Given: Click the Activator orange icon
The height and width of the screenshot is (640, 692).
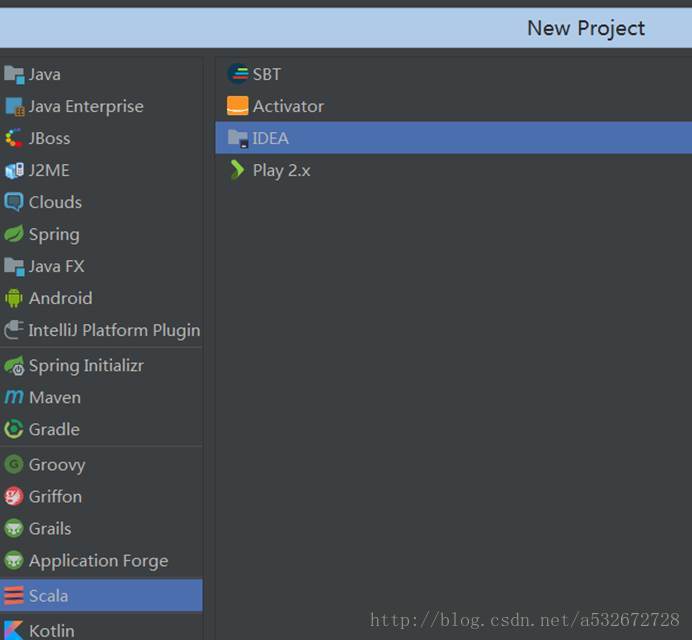Looking at the screenshot, I should point(238,106).
